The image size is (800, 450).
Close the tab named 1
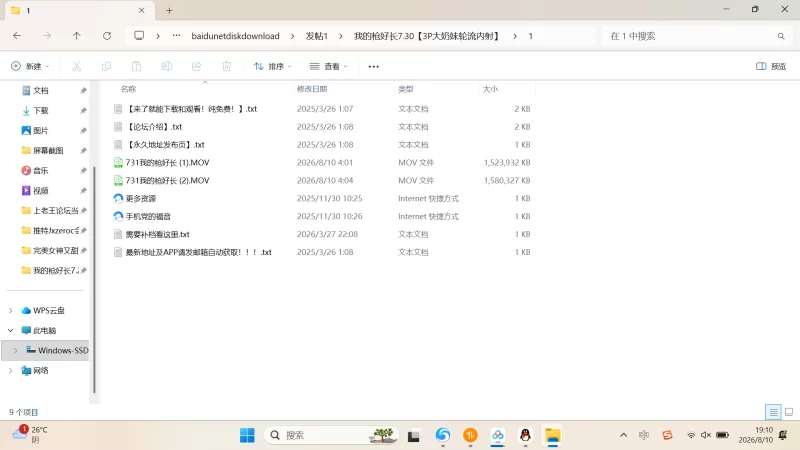(x=141, y=10)
